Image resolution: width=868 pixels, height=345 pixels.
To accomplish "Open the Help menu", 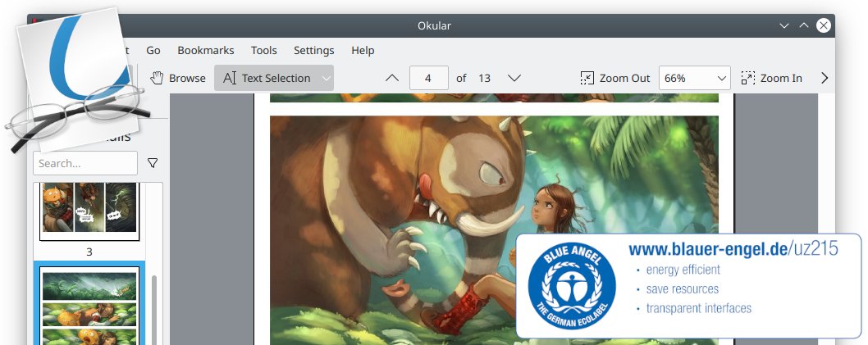I will (363, 50).
